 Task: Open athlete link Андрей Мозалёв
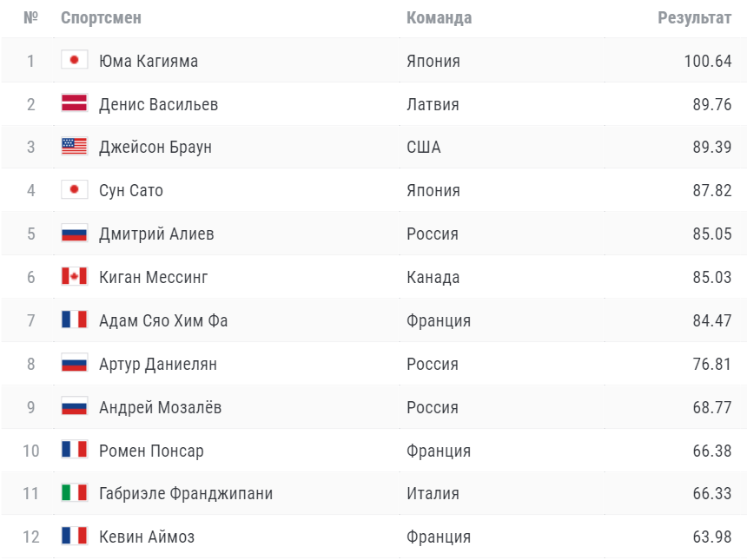coord(160,407)
